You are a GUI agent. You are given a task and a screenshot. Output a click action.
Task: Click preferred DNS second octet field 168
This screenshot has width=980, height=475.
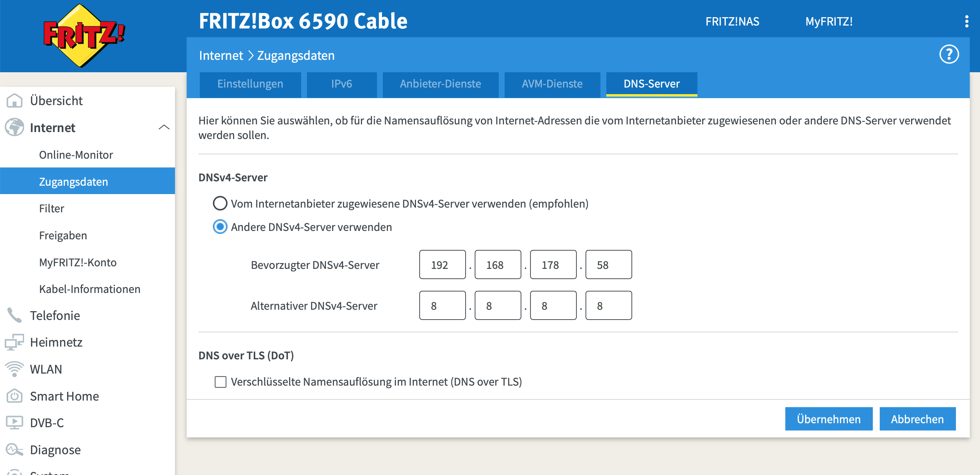pyautogui.click(x=498, y=264)
